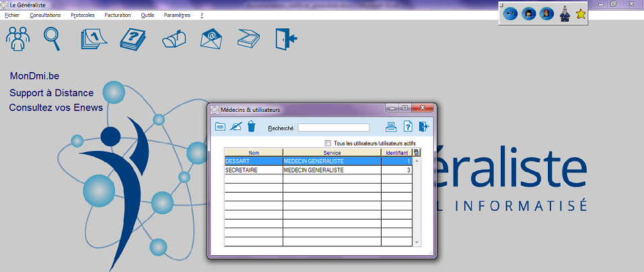This screenshot has width=644, height=272.
Task: Click the scanner icon
Action: pyautogui.click(x=248, y=38)
